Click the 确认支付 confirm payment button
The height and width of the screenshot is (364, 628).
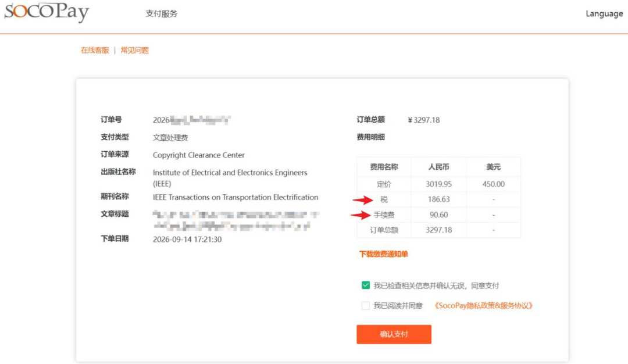click(394, 334)
